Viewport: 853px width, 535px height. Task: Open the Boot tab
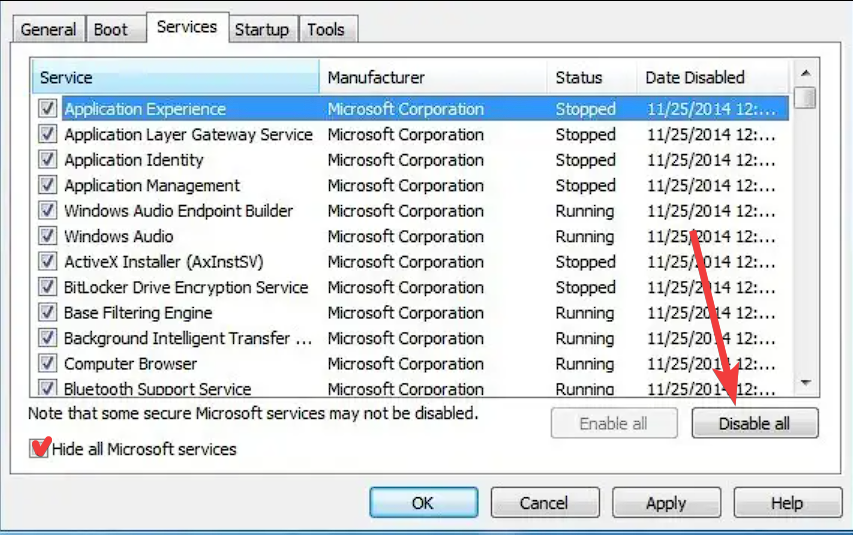coord(110,29)
